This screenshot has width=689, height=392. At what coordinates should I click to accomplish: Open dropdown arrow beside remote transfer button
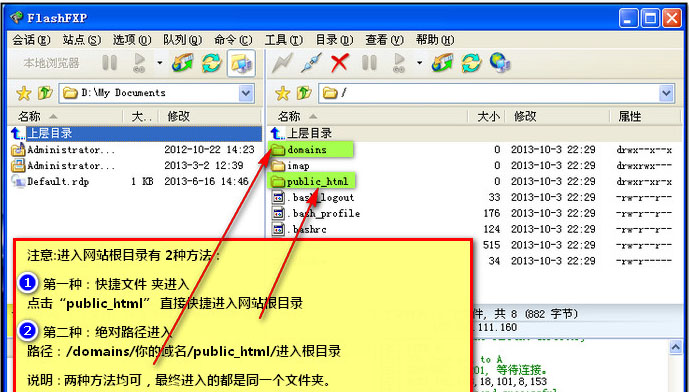point(419,63)
